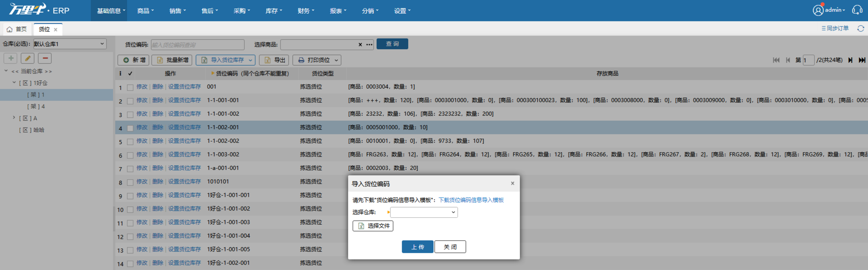This screenshot has height=270, width=868.
Task: Tick the checkbox for row 7 (1-a-001-001)
Action: (x=130, y=169)
